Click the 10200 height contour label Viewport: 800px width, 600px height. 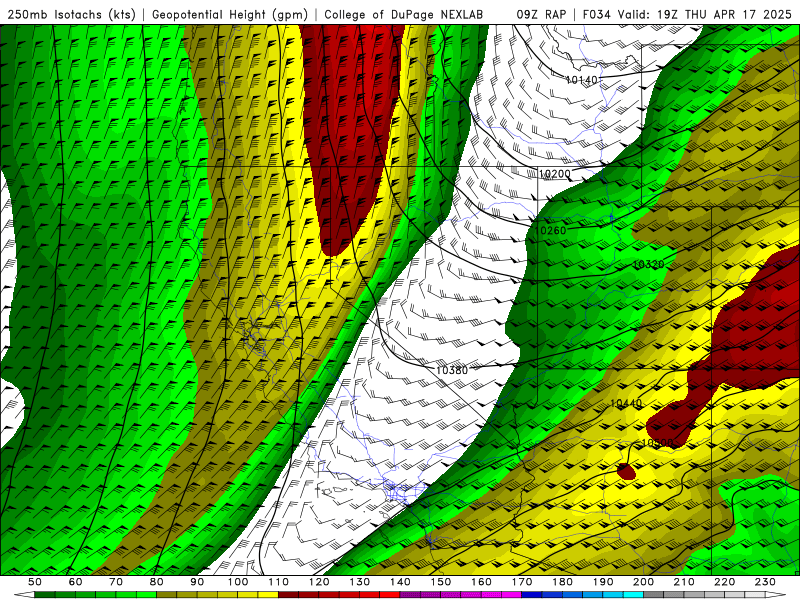tap(555, 174)
